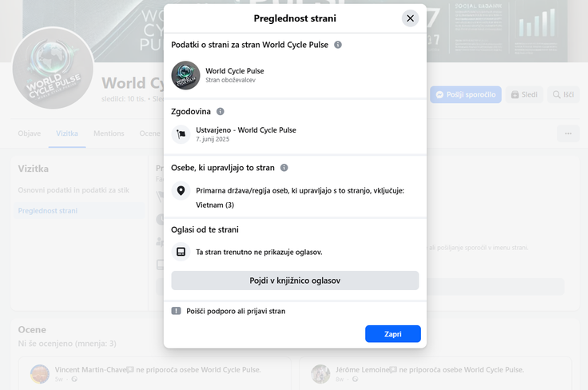This screenshot has width=588, height=390.
Task: Open Vincent Martin-Chave's reviewer profile
Action: (x=89, y=370)
